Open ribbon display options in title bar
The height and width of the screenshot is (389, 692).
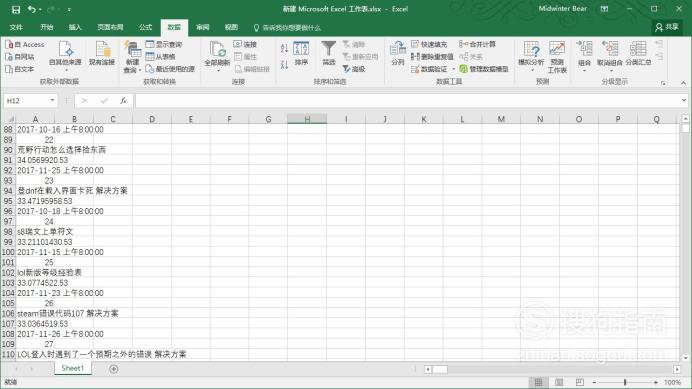(604, 9)
